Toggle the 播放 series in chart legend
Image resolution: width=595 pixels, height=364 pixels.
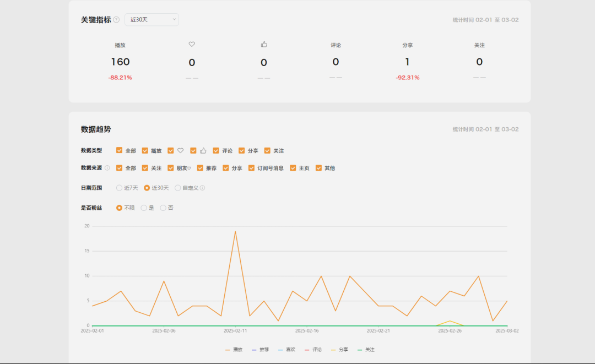(x=234, y=350)
